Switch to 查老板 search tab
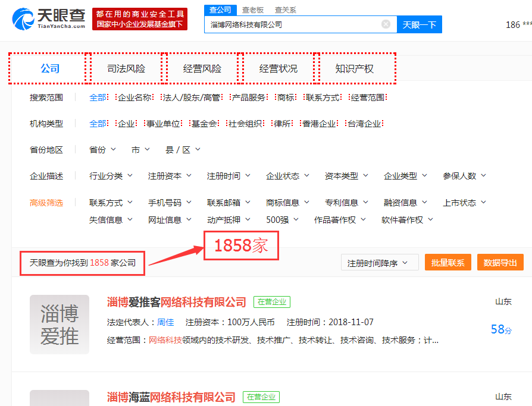Viewport: 532px width, 406px height. [x=253, y=10]
